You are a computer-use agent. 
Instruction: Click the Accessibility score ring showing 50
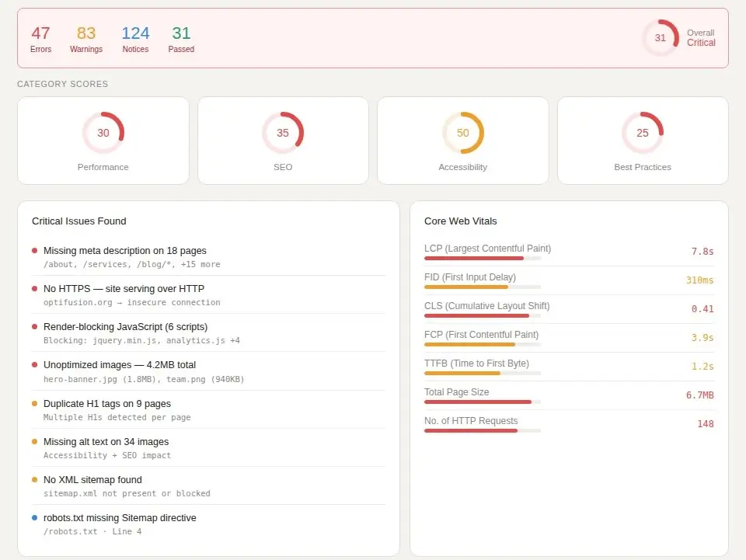tap(463, 133)
